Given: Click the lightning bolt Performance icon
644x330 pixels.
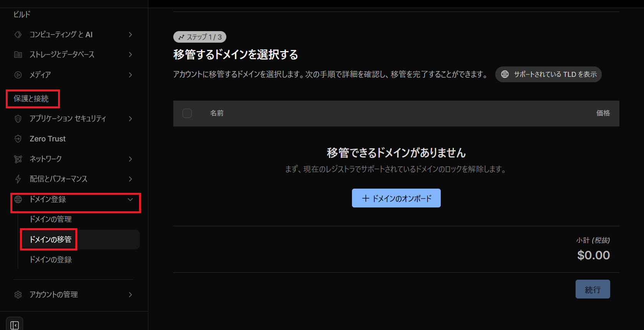Looking at the screenshot, I should (x=18, y=179).
